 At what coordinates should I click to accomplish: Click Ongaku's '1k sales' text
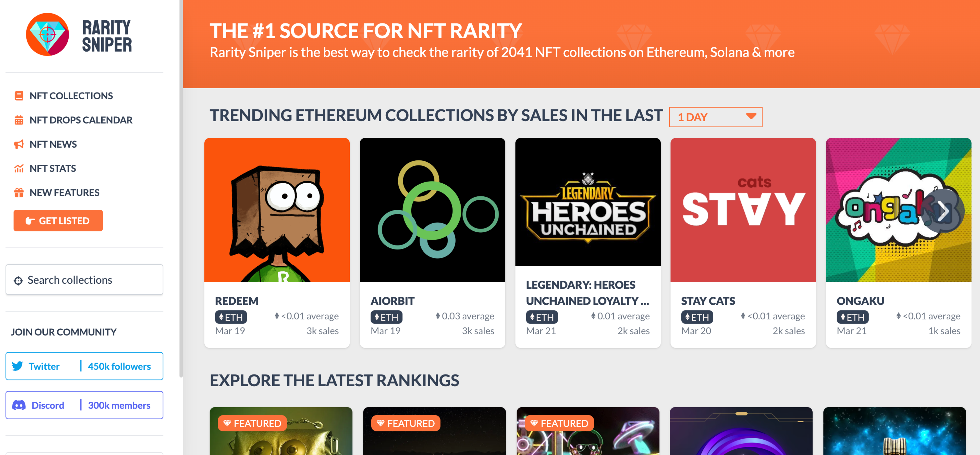(x=944, y=331)
